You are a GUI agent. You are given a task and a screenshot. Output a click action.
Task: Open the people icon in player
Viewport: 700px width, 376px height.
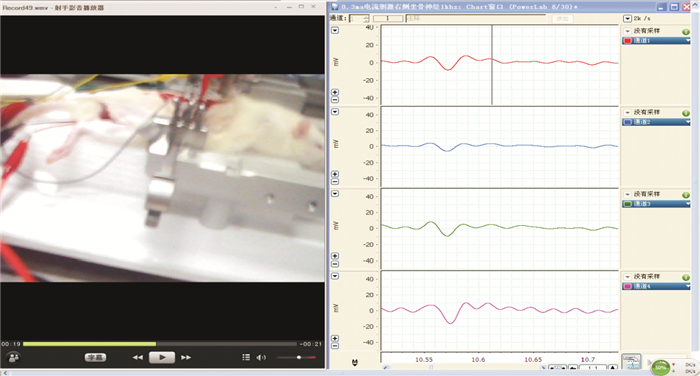(14, 357)
